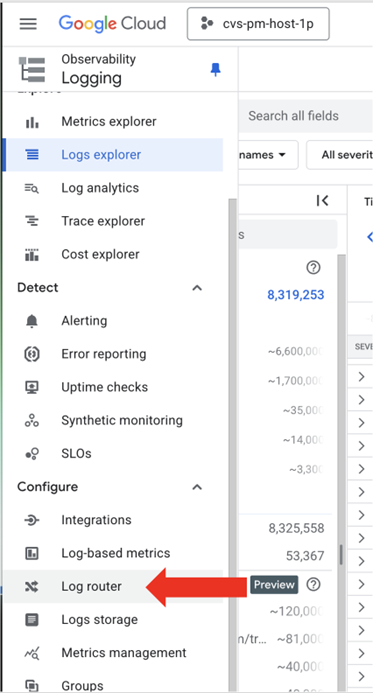The width and height of the screenshot is (373, 694).
Task: Click the Preview badge
Action: tap(274, 585)
